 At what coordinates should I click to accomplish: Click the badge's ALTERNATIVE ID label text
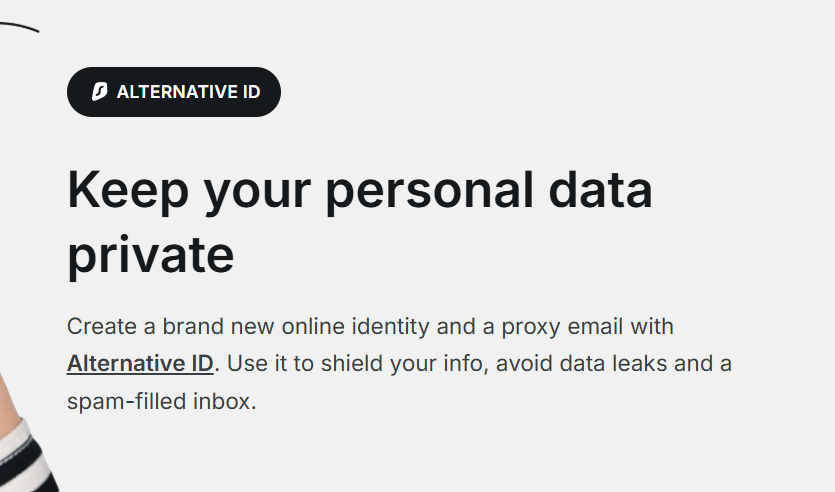click(188, 92)
